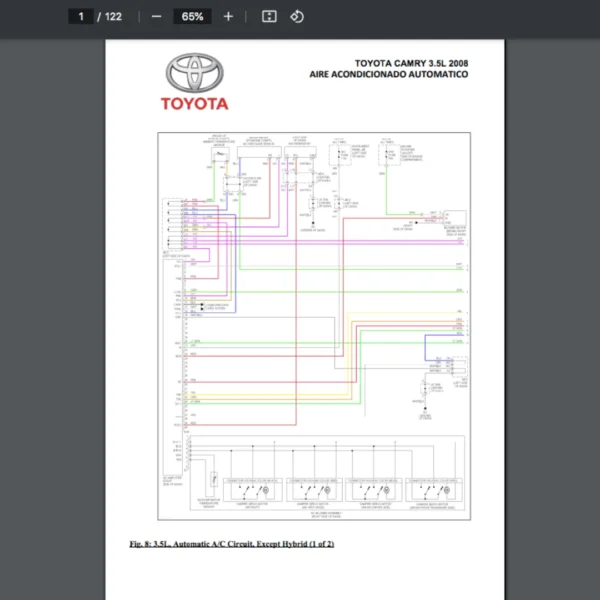Click the 65% zoom level field
The height and width of the screenshot is (600, 600).
click(x=192, y=17)
